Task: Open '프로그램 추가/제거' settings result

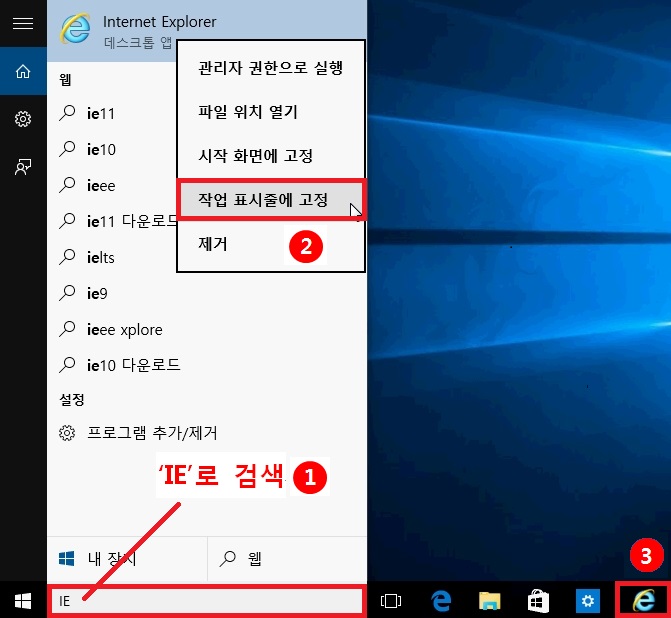Action: [152, 433]
